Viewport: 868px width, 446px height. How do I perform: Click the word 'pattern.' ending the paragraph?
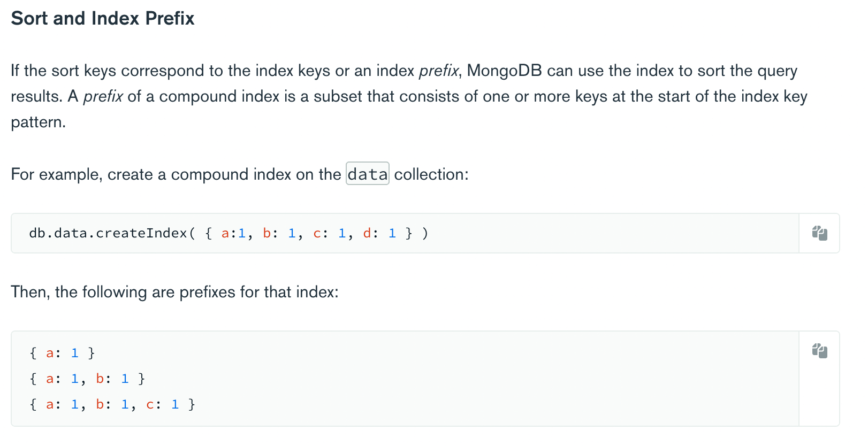click(x=39, y=122)
